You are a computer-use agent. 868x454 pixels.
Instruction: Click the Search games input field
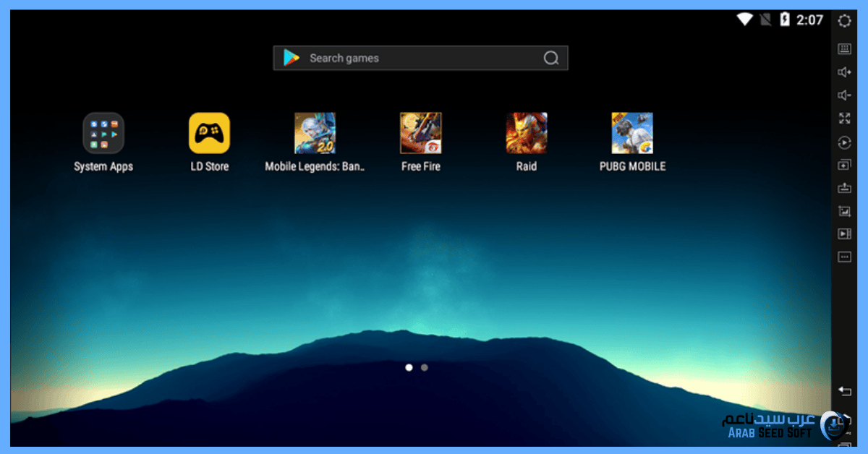coord(420,59)
